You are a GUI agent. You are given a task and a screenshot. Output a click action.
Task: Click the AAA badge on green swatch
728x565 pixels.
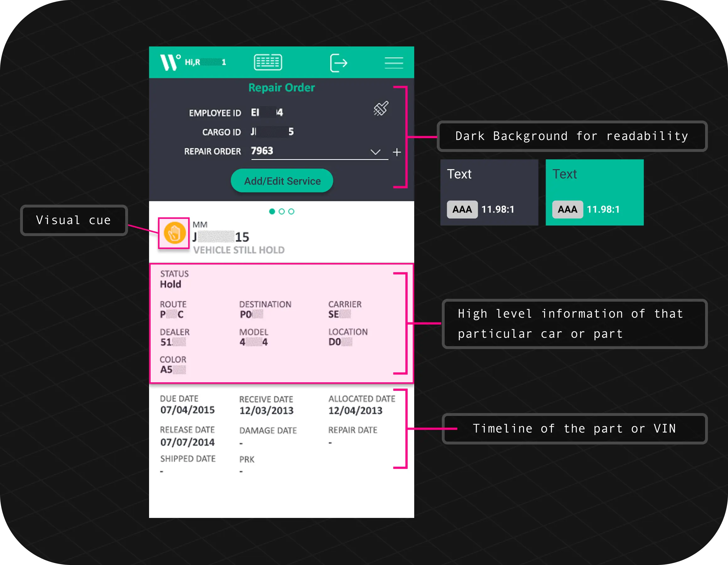(x=568, y=209)
